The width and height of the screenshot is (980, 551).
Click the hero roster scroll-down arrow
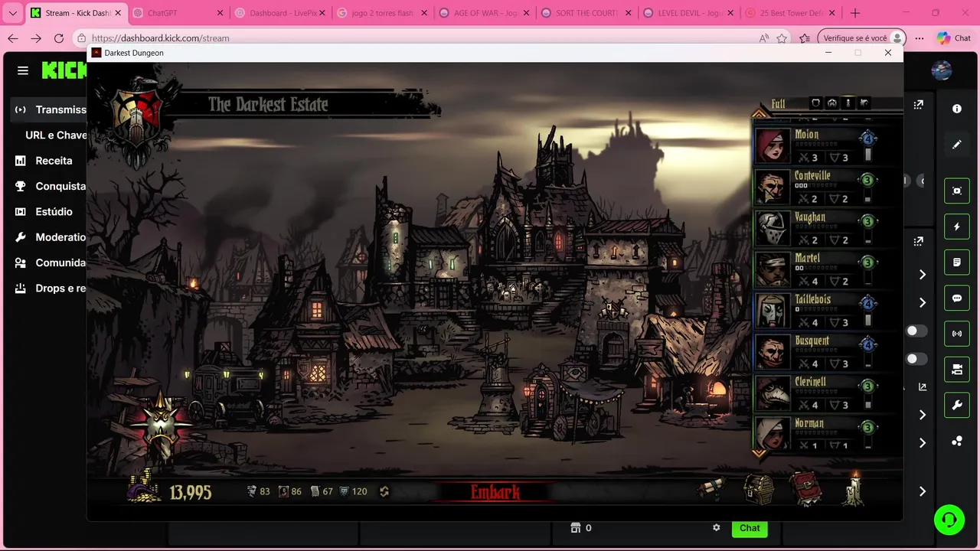(x=759, y=453)
